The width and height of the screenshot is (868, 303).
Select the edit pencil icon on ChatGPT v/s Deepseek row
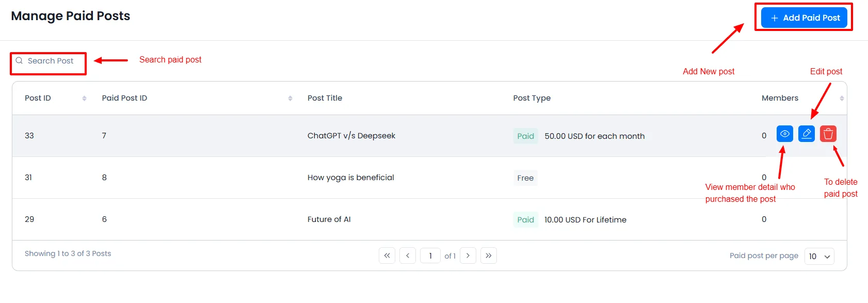coord(806,134)
